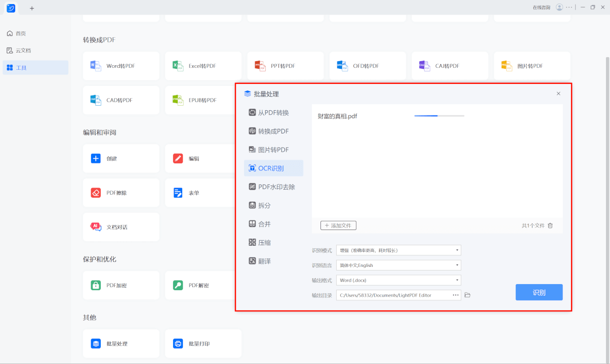Delete files using the trash icon
610x364 pixels.
pos(550,225)
